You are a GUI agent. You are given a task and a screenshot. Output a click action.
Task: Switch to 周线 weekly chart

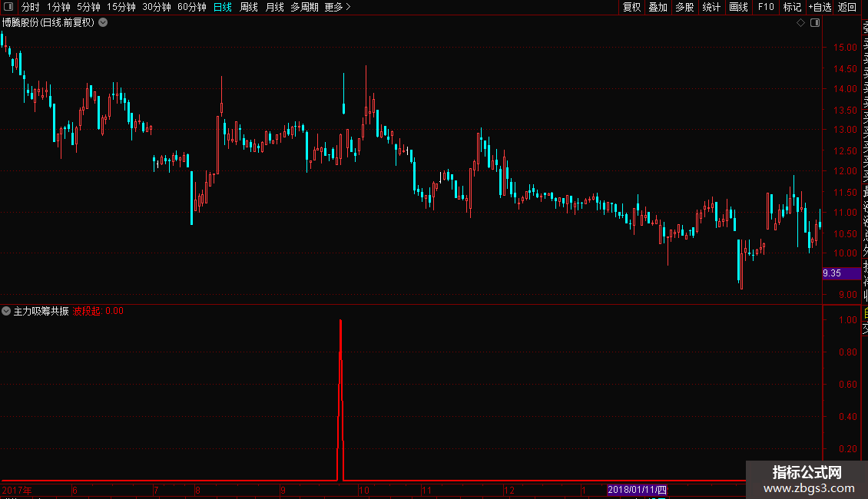(x=249, y=7)
